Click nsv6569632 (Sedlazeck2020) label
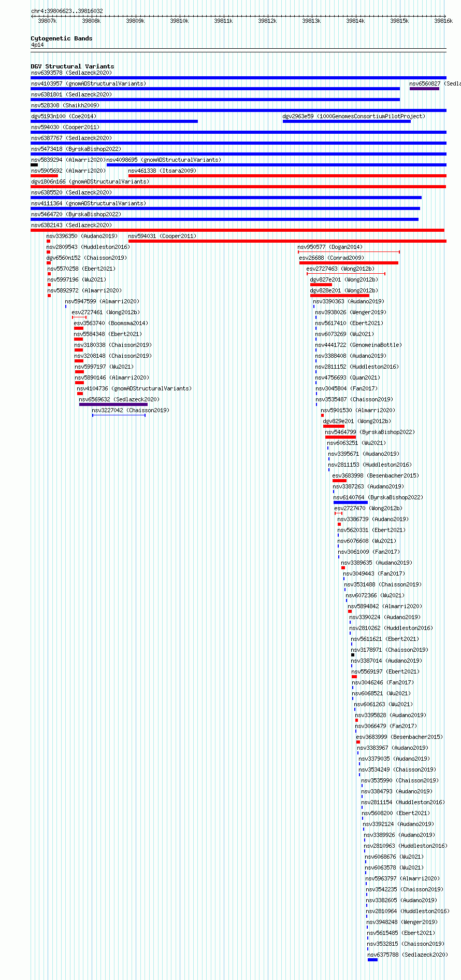The width and height of the screenshot is (461, 980). (119, 400)
